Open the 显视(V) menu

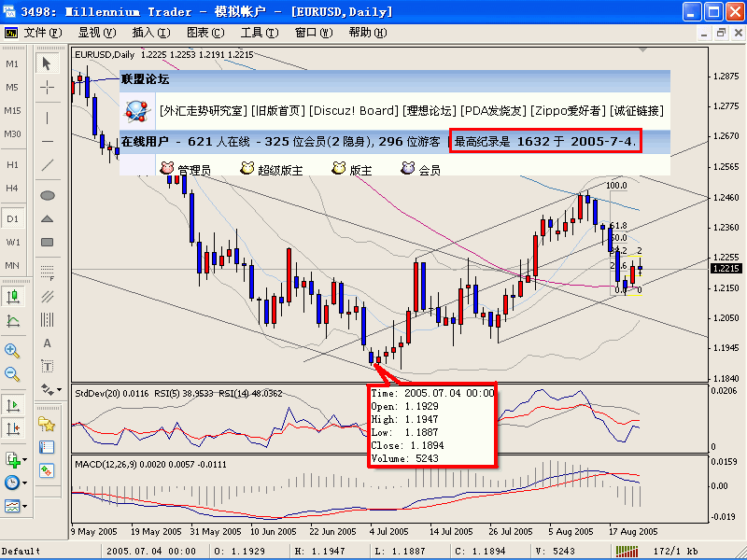pyautogui.click(x=97, y=33)
